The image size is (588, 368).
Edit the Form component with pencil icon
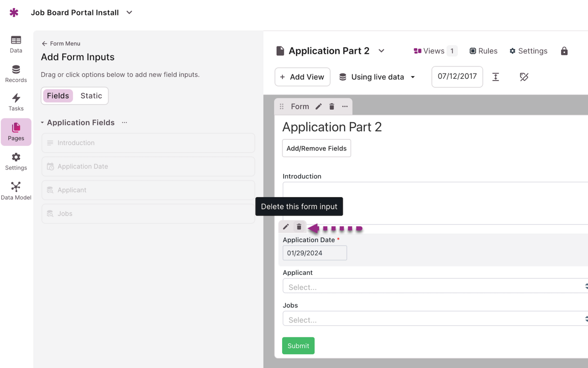(319, 107)
